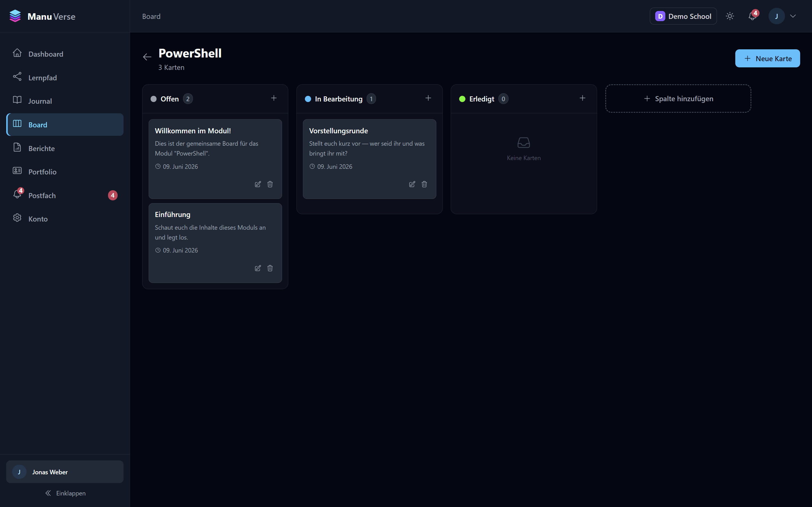Open Jonas Weber profile in sidebar

pyautogui.click(x=65, y=472)
